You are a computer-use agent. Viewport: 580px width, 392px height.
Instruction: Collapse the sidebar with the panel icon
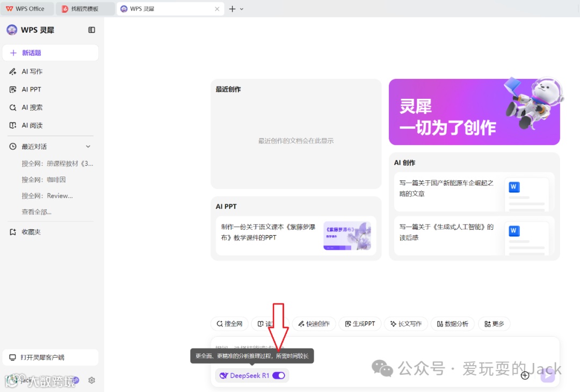(x=92, y=30)
